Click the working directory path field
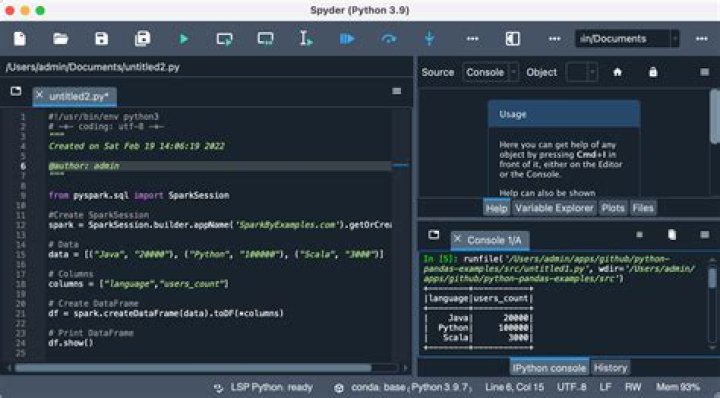720x398 pixels. [x=623, y=39]
